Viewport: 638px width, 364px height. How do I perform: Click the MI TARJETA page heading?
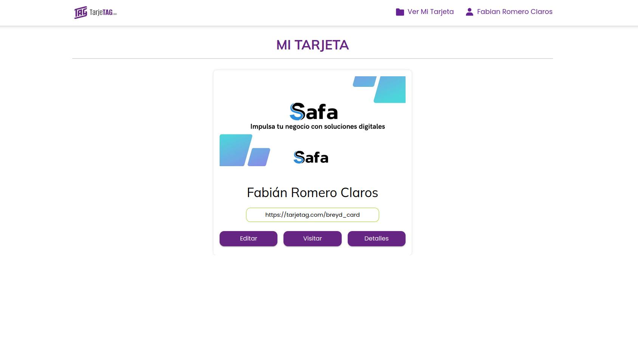pyautogui.click(x=312, y=45)
